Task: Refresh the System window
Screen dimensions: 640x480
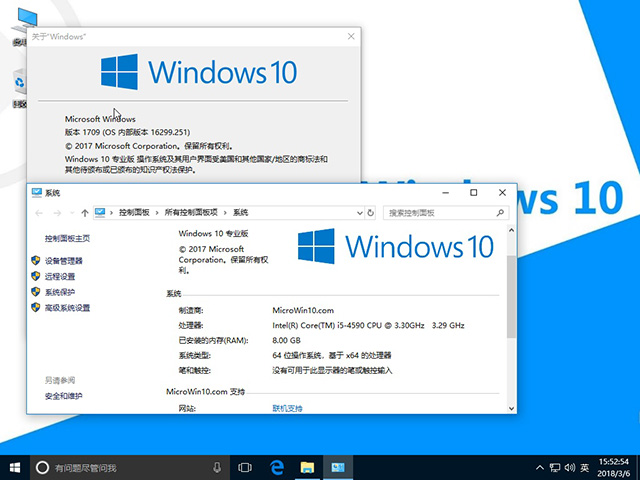Action: [370, 213]
